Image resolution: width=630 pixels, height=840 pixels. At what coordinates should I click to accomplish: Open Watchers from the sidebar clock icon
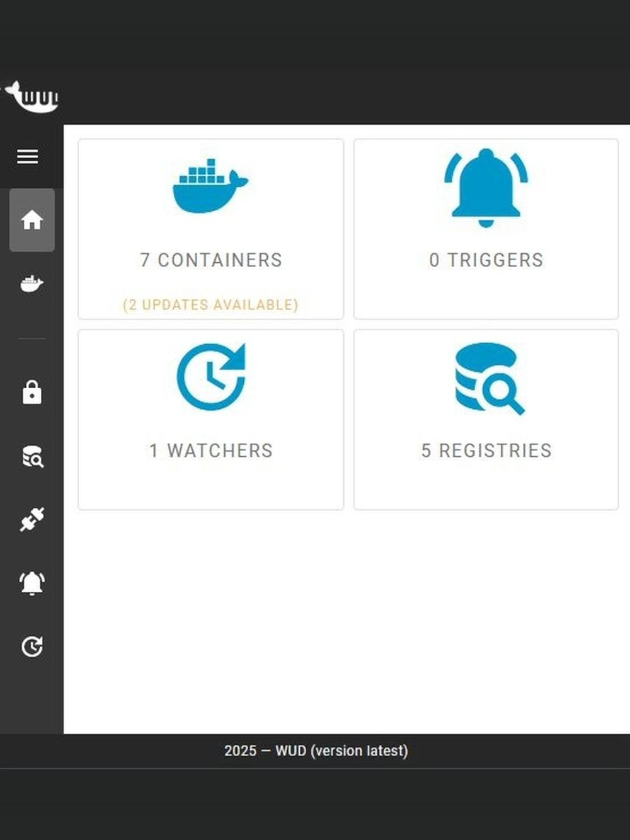[32, 647]
